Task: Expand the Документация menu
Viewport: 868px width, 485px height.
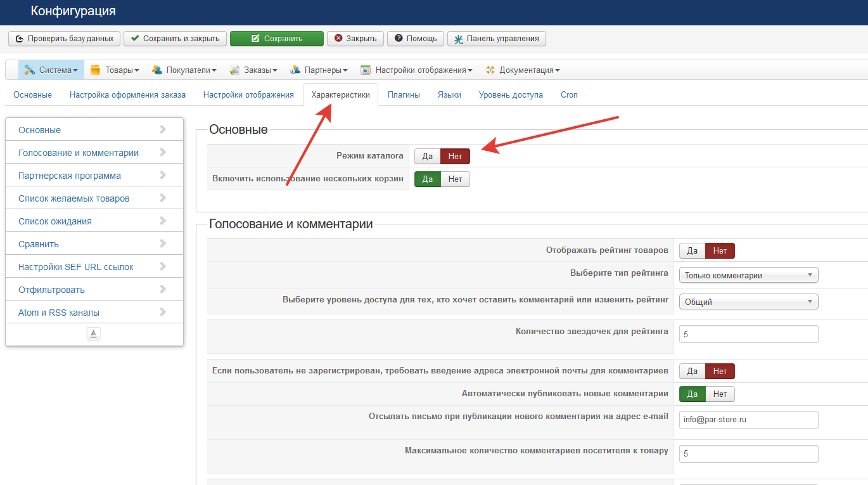Action: (523, 70)
